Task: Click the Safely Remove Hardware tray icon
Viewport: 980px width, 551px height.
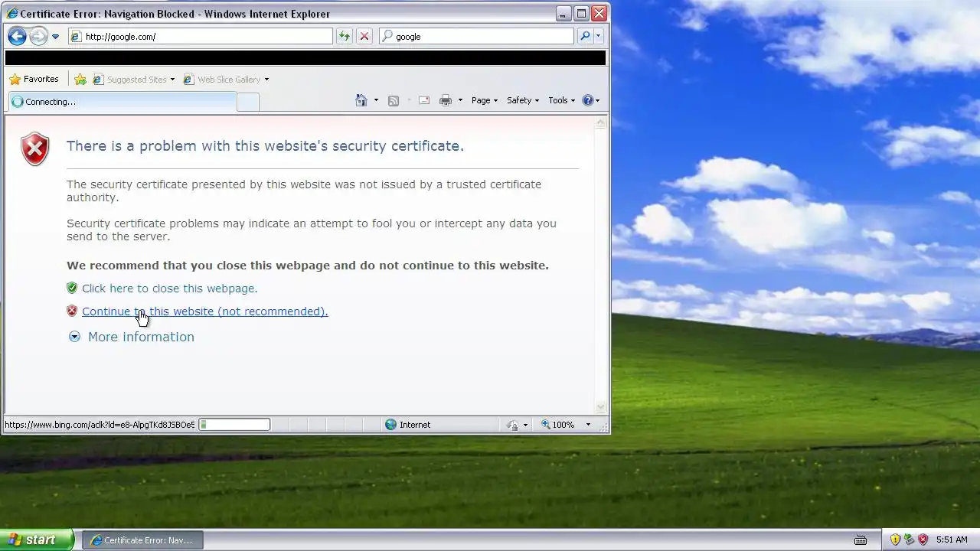Action: [909, 540]
